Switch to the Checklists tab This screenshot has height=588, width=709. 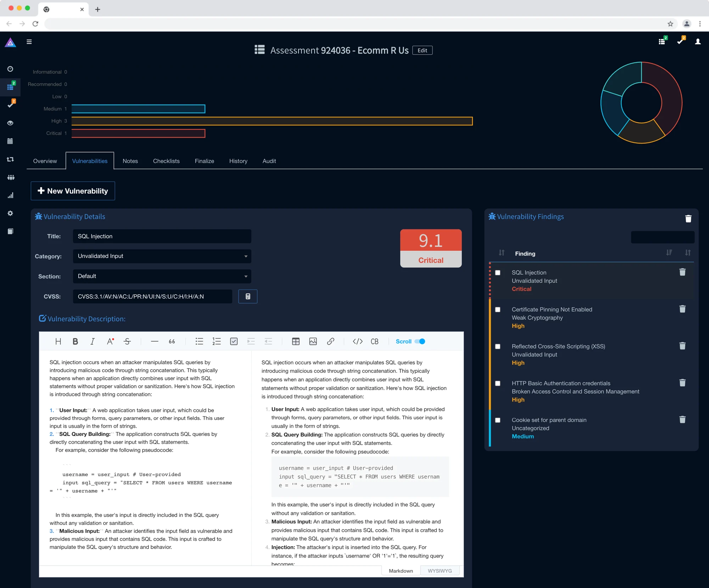166,161
